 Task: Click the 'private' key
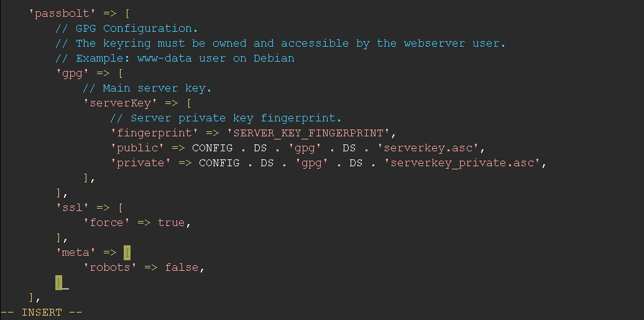coord(140,163)
